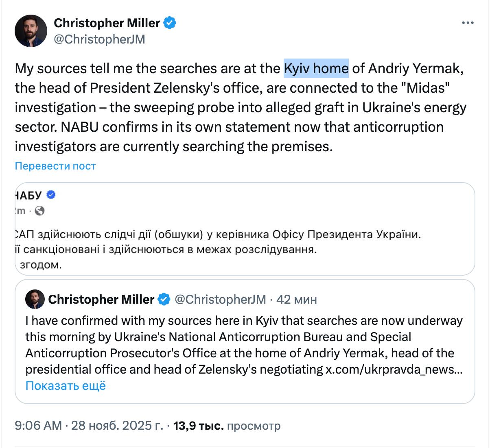Click the "9:06 AM · 28 нояб. 2025 г." timestamp

89,426
